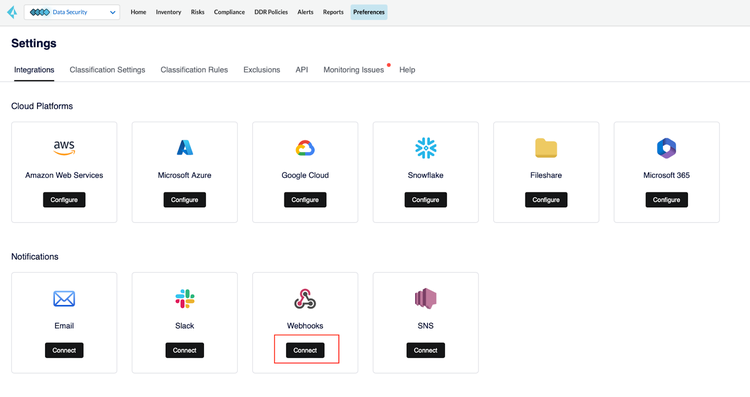Viewport: 750px width, 397px height.
Task: Click the 'Amazon Web Services' card label
Action: coord(64,176)
